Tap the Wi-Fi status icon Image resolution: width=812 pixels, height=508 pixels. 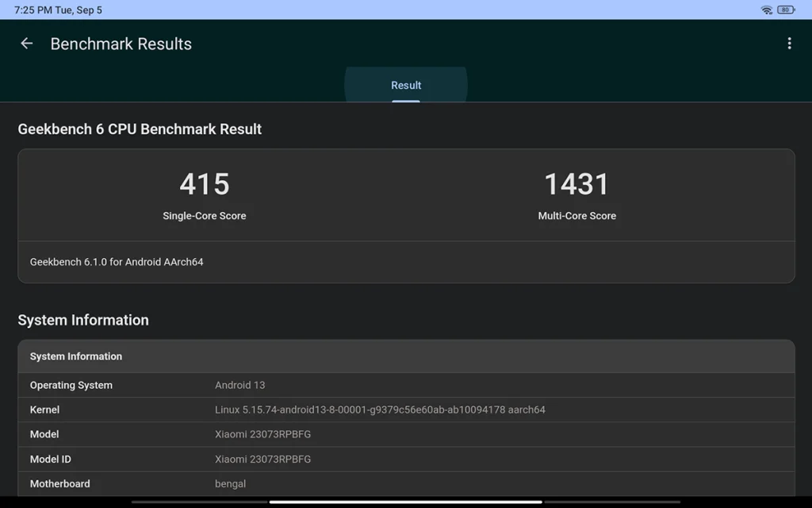(x=767, y=10)
